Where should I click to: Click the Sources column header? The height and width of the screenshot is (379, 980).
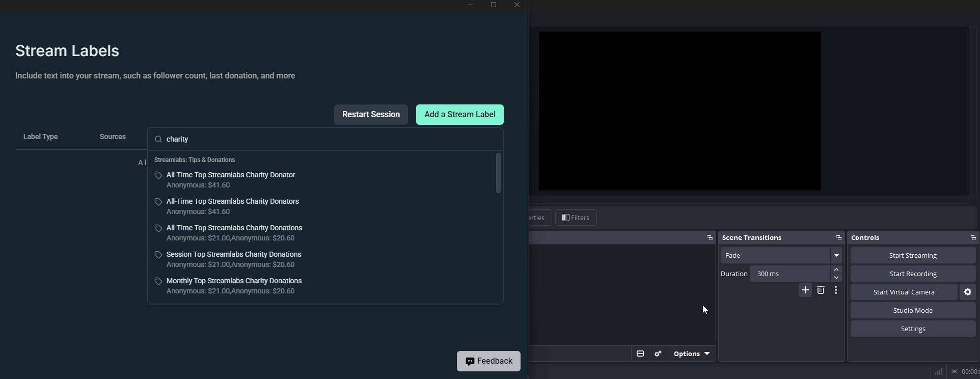point(113,137)
